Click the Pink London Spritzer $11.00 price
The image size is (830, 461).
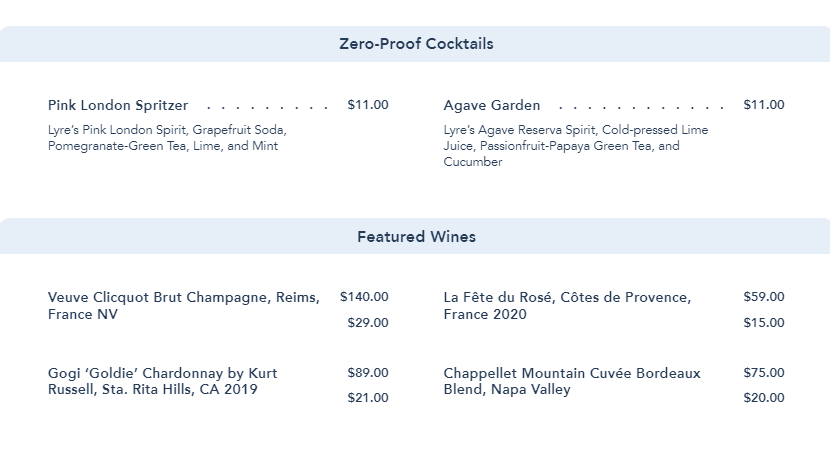(368, 105)
